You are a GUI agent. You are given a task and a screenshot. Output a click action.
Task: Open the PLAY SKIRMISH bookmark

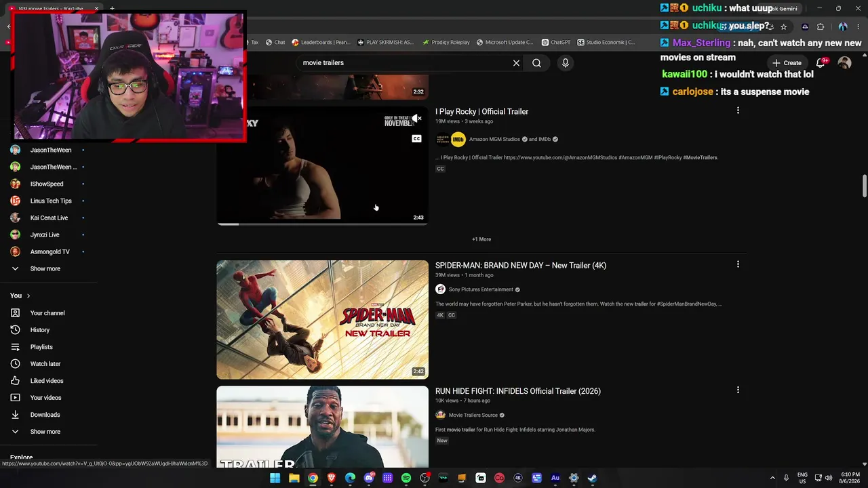click(x=385, y=42)
